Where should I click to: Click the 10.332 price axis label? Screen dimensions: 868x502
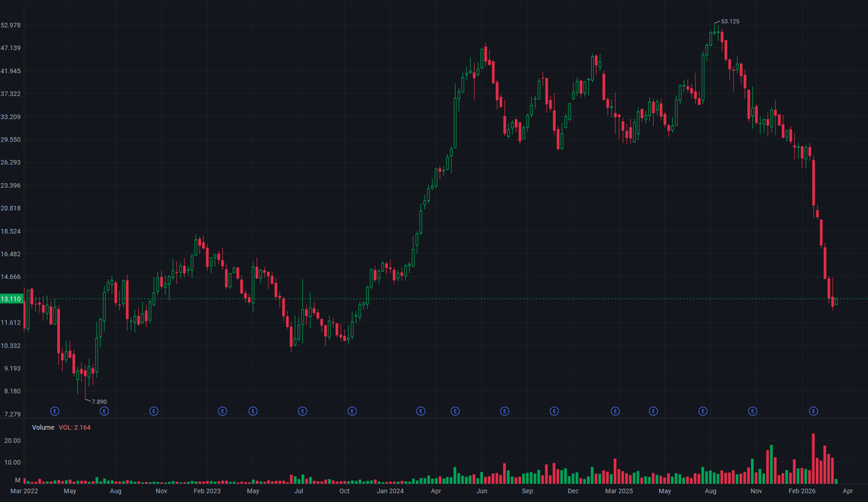pyautogui.click(x=12, y=346)
